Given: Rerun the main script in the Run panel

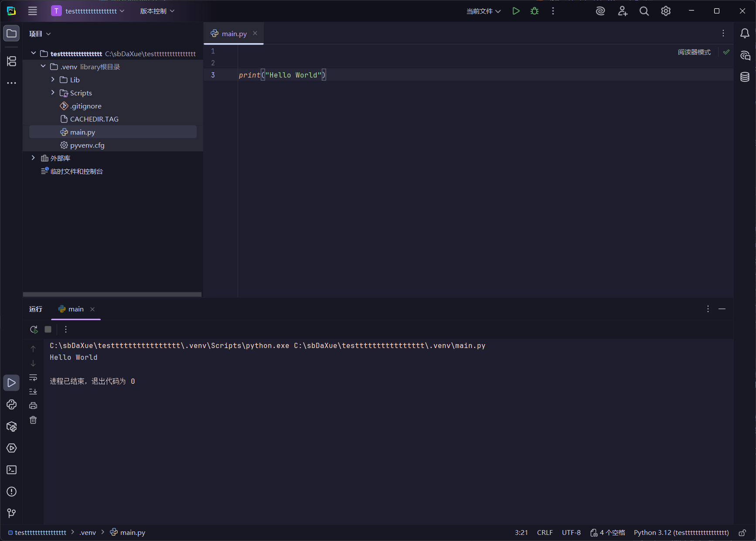Looking at the screenshot, I should 34,330.
